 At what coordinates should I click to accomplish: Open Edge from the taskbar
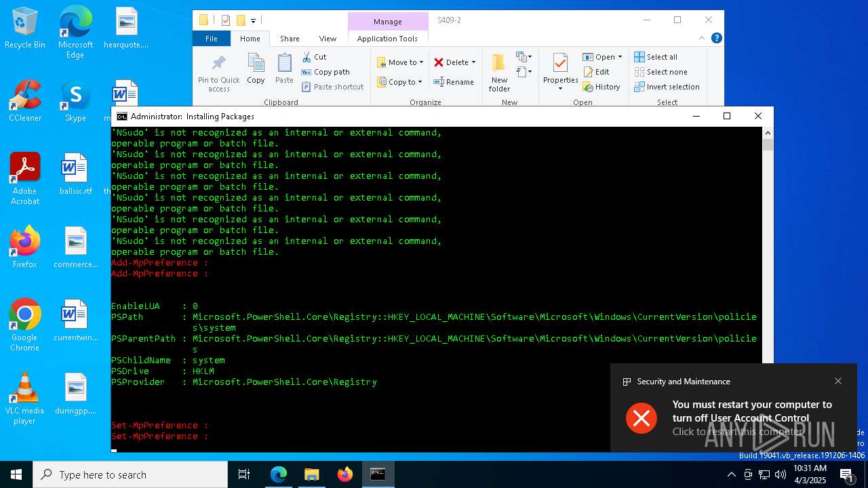click(279, 474)
